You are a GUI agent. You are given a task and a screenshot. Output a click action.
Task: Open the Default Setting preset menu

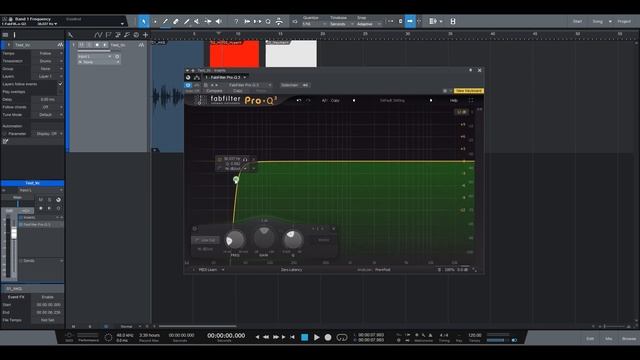pyautogui.click(x=392, y=100)
